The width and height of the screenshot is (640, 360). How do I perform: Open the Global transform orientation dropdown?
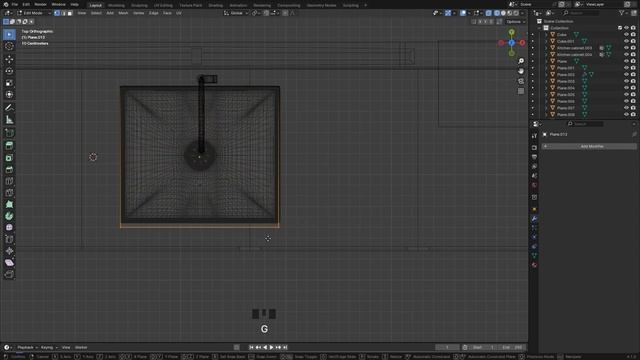coord(236,13)
